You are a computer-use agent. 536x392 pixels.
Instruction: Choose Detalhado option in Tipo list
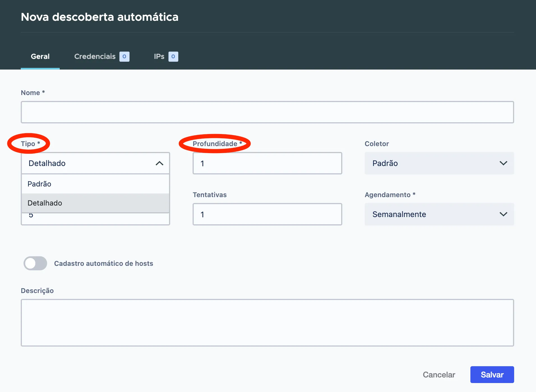click(x=95, y=203)
